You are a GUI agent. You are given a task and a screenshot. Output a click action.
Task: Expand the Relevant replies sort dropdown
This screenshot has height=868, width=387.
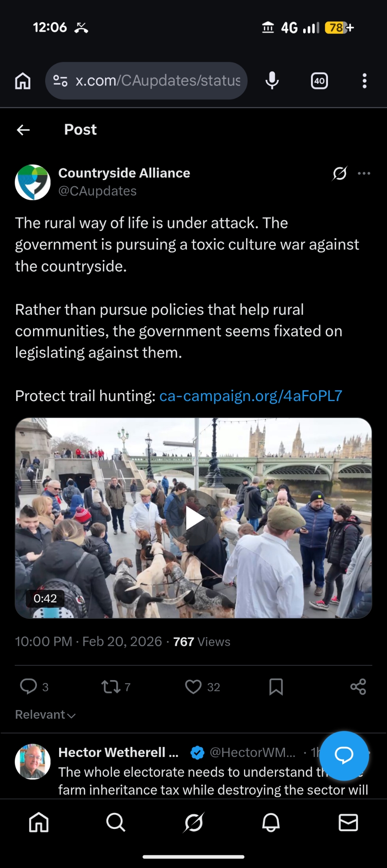click(46, 715)
